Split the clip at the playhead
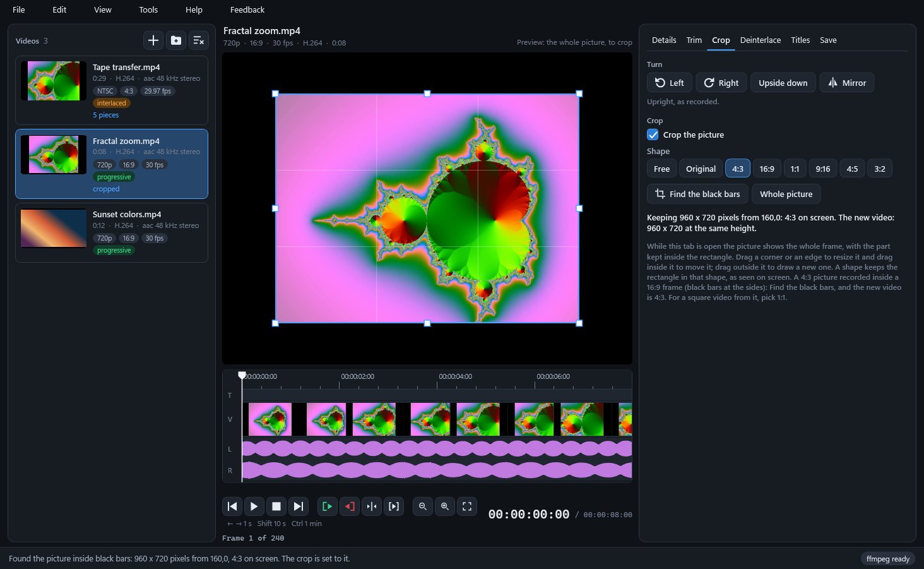Image resolution: width=924 pixels, height=569 pixels. (372, 506)
